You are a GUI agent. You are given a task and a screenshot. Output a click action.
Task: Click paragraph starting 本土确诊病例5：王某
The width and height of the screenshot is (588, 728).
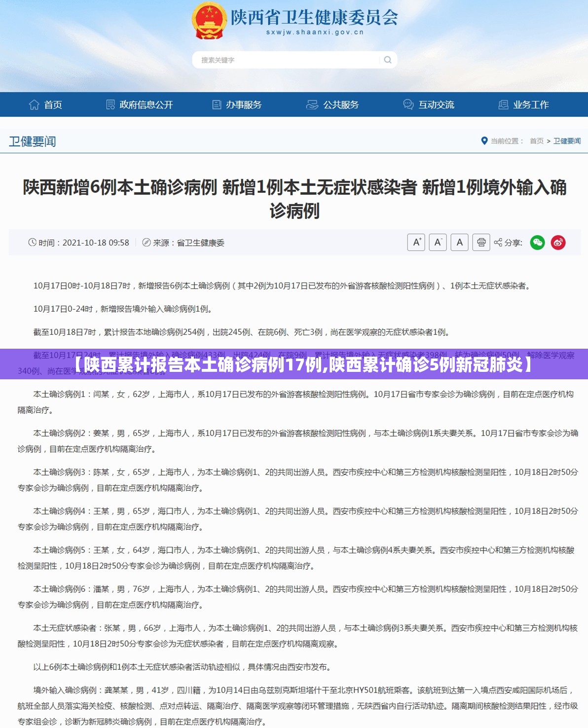click(296, 558)
